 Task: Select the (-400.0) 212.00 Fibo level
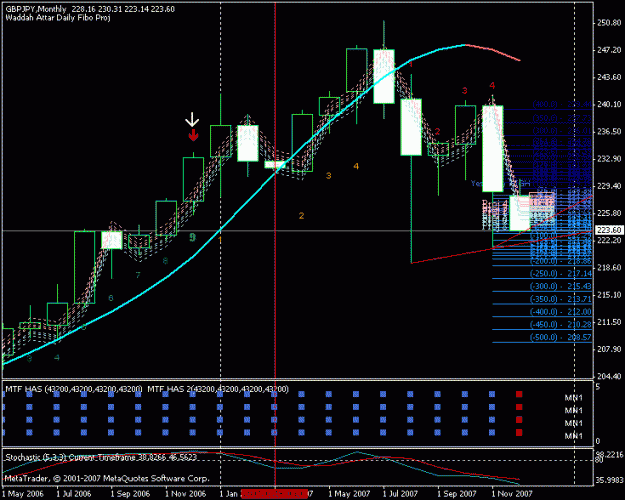(x=561, y=312)
